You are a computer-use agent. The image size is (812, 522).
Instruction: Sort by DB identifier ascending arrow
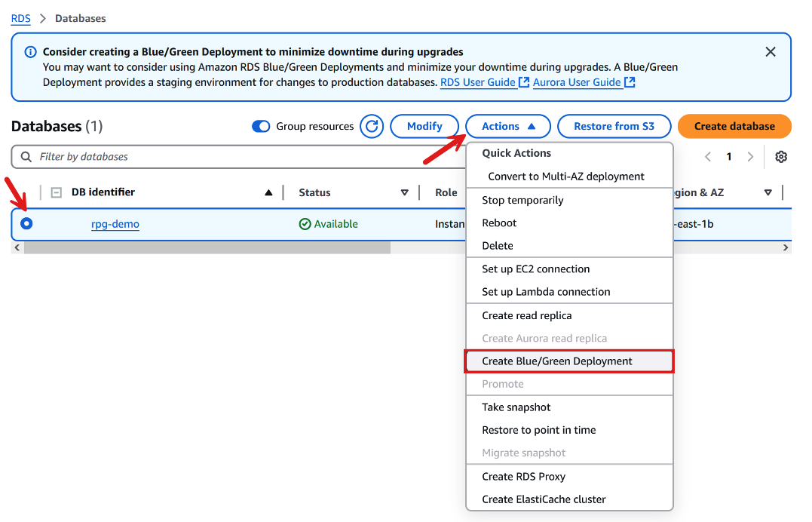point(268,193)
